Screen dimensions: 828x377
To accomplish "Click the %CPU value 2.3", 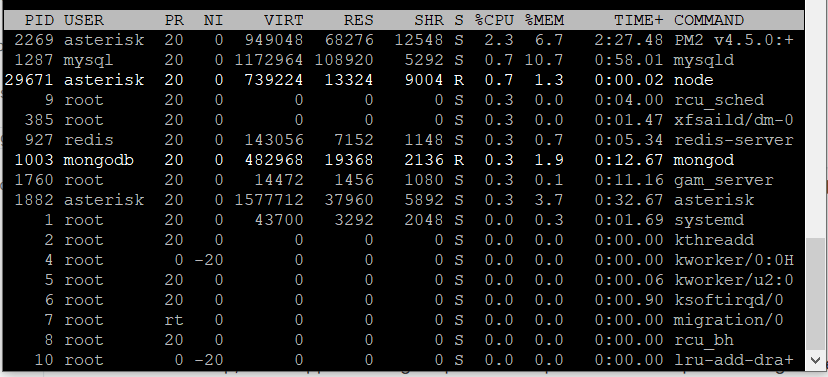I will (x=499, y=40).
